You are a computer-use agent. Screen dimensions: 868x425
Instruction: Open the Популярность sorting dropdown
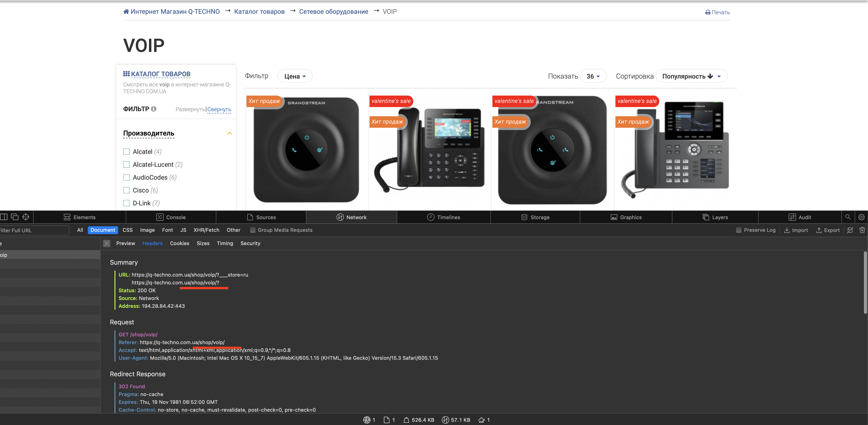click(691, 76)
